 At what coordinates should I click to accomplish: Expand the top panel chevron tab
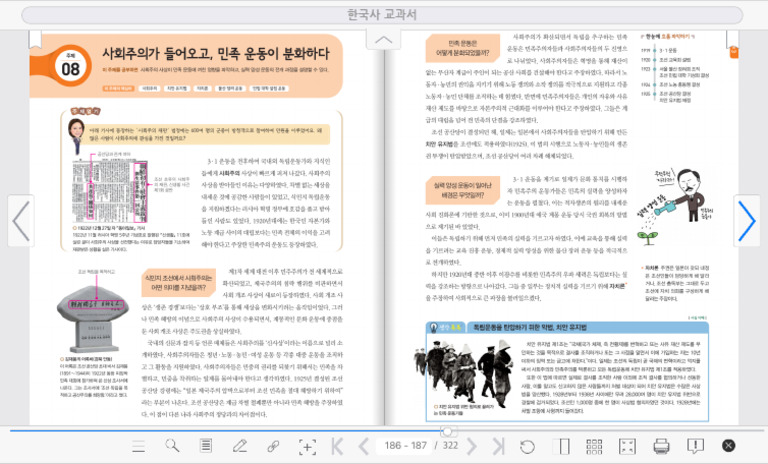click(x=384, y=40)
